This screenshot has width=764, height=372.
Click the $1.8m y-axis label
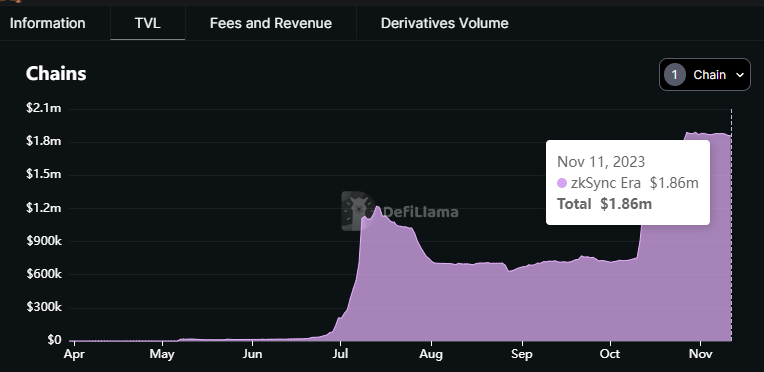tap(44, 141)
